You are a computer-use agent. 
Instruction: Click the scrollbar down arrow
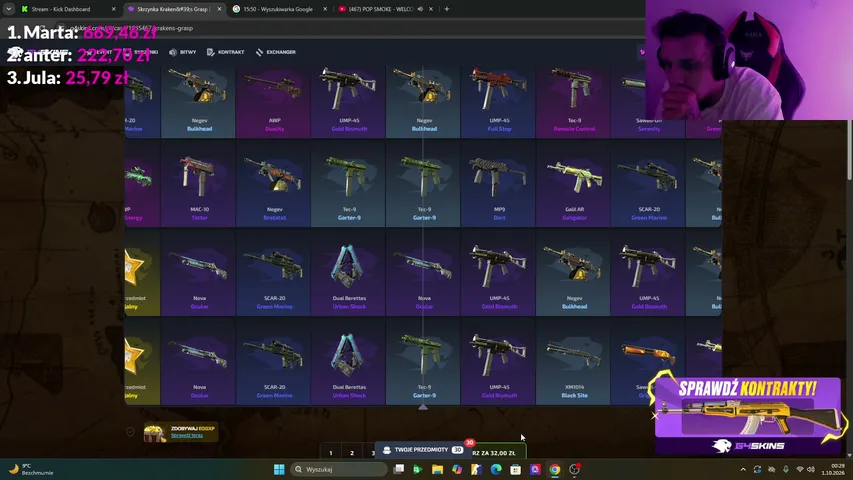tap(849, 455)
